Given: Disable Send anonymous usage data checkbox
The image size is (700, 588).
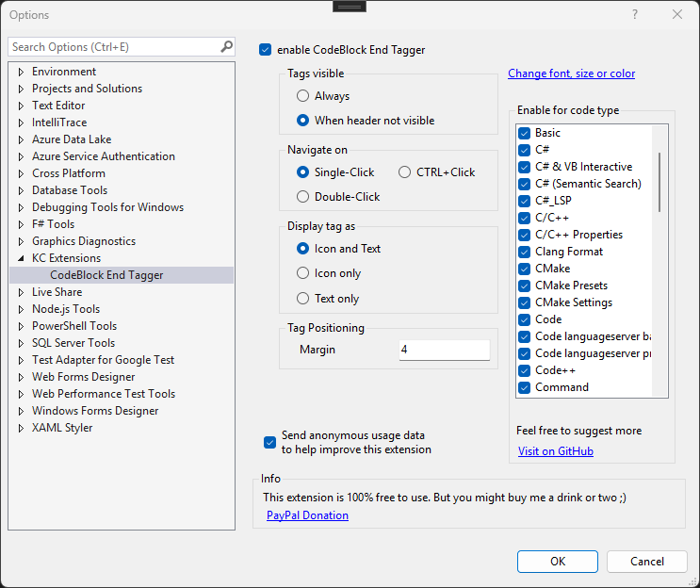Looking at the screenshot, I should pos(269,443).
